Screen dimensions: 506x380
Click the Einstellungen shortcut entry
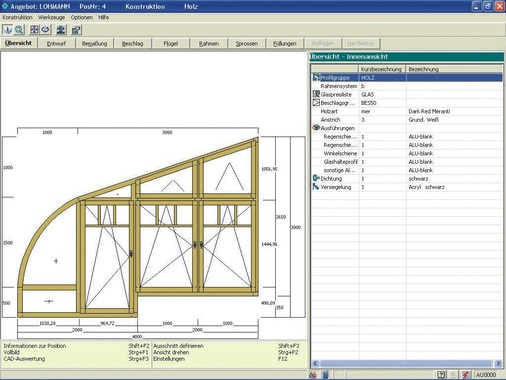(x=169, y=359)
